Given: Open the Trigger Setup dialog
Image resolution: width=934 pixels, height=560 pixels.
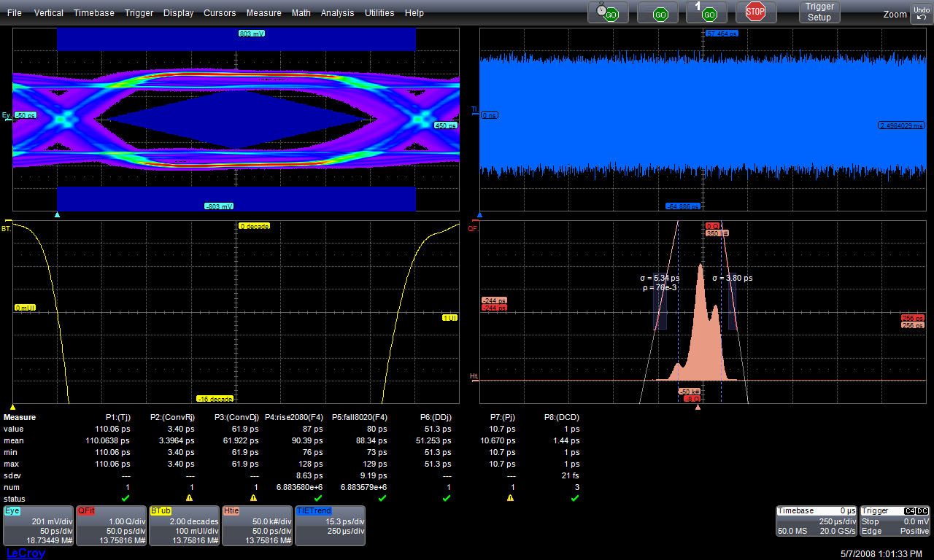Looking at the screenshot, I should [819, 12].
